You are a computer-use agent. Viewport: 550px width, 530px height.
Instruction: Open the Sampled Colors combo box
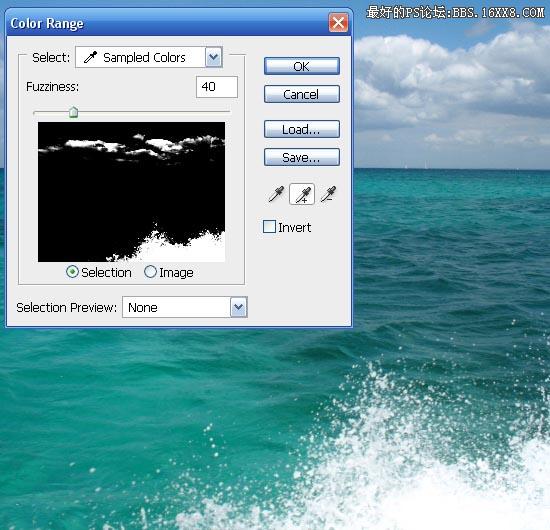(149, 57)
